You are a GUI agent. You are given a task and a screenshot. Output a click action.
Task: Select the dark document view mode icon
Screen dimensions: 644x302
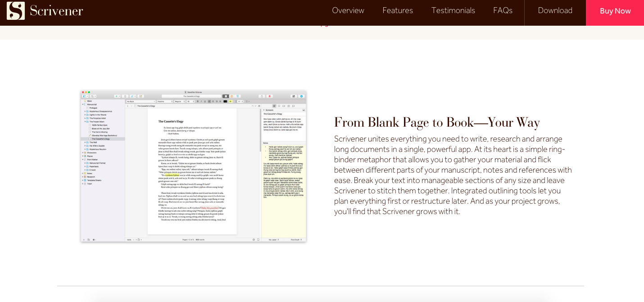[226, 96]
